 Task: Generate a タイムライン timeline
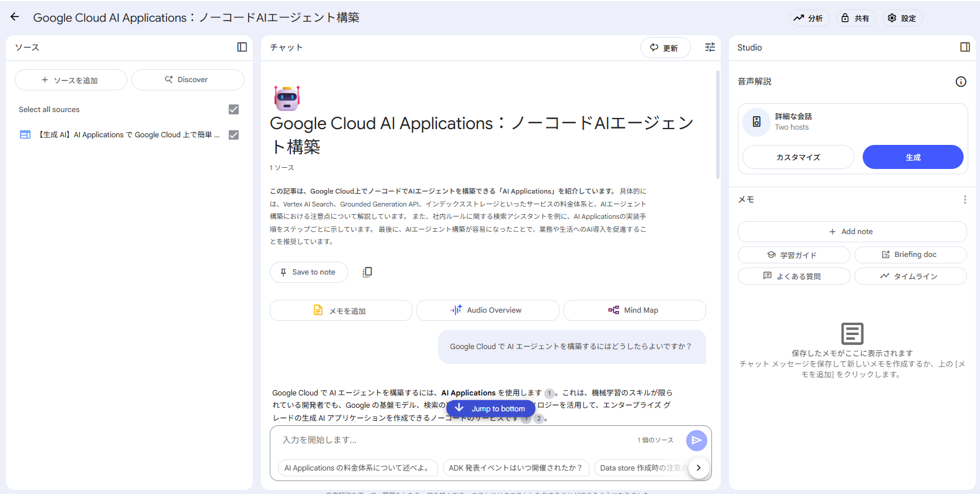click(x=910, y=276)
